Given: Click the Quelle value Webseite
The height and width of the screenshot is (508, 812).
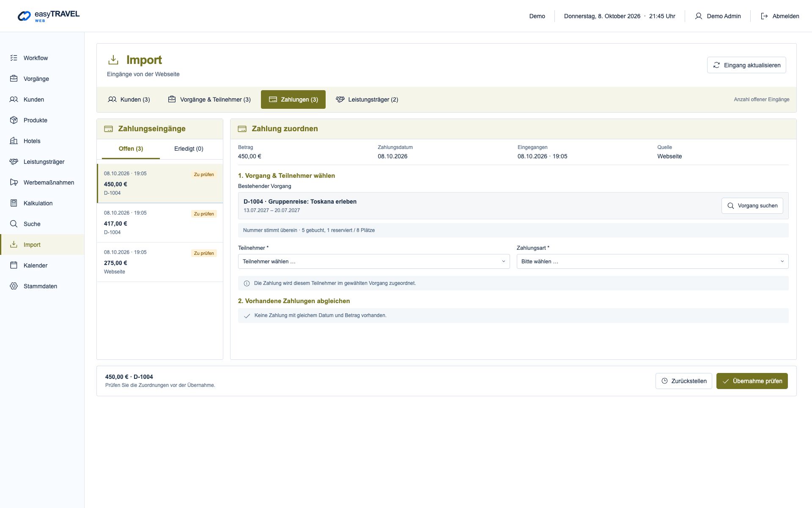Looking at the screenshot, I should [x=669, y=156].
